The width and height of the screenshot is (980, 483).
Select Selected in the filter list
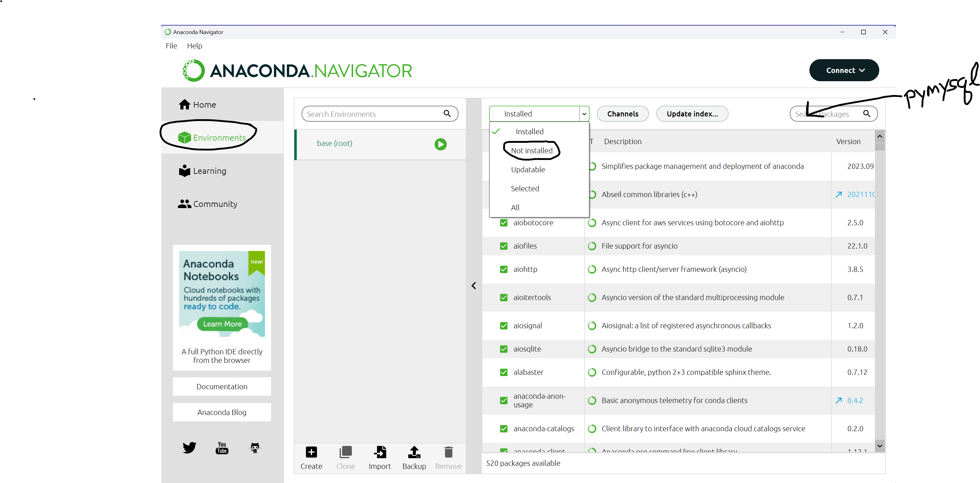point(539,188)
